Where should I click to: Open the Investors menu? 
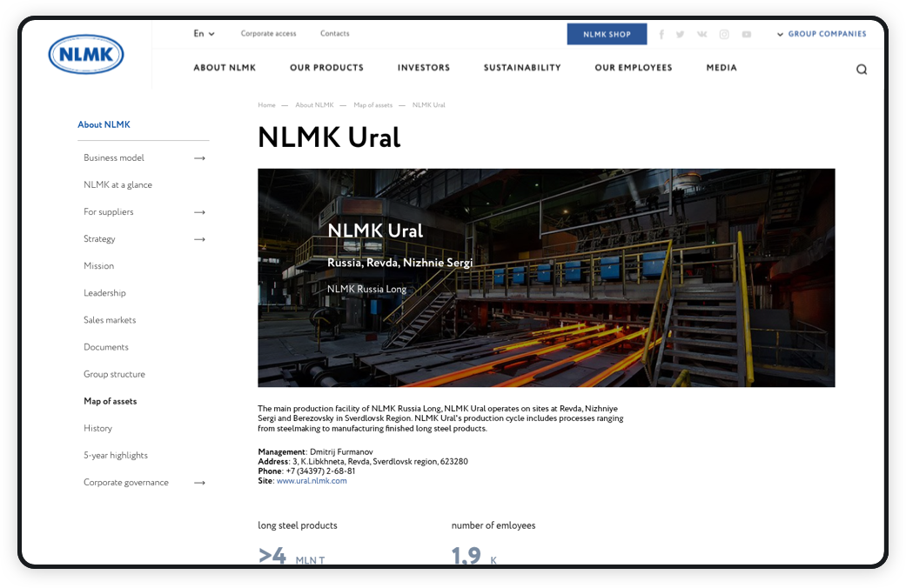pyautogui.click(x=424, y=68)
